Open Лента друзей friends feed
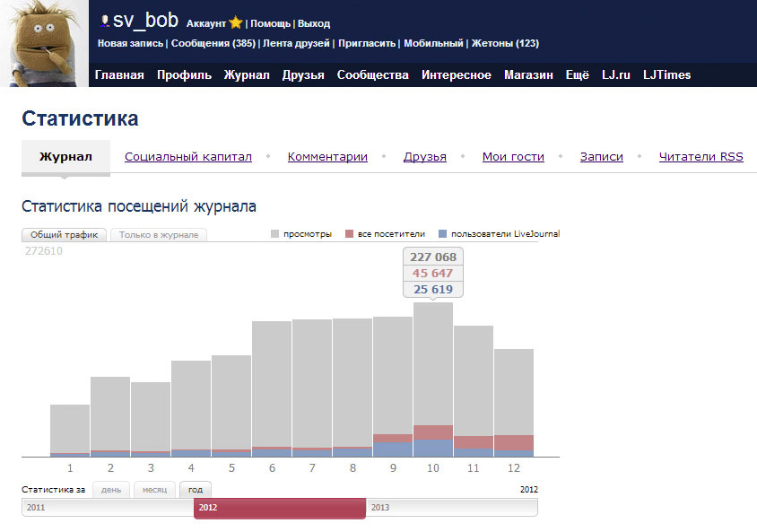 [296, 43]
